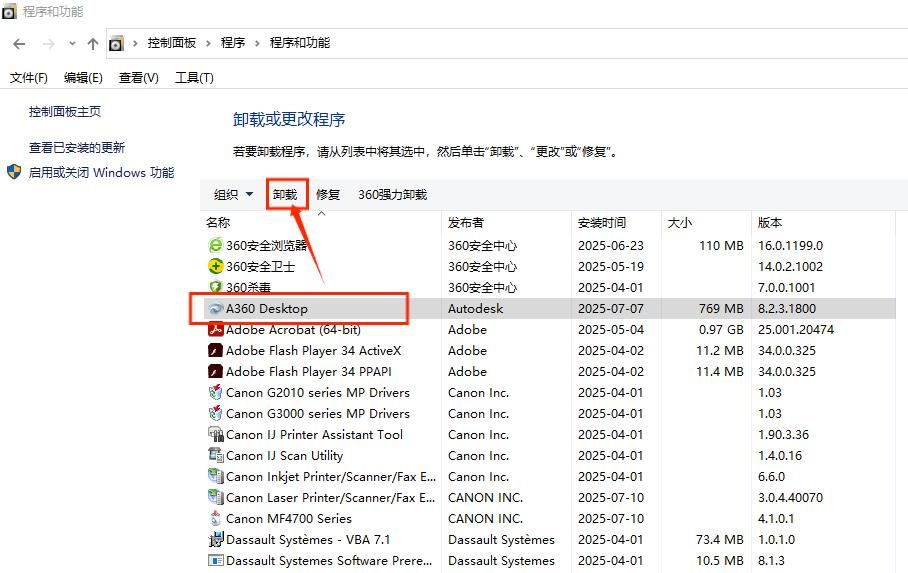Sort by the 安装时间 column header

[602, 222]
